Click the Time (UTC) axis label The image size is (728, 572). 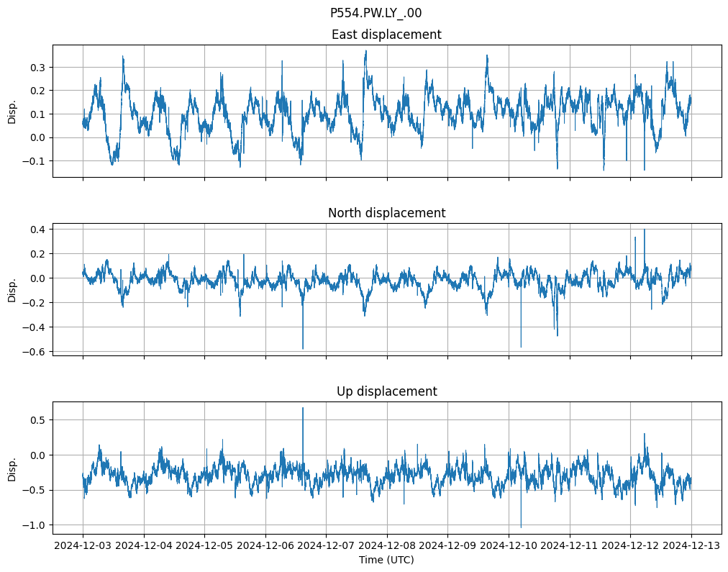pos(386,559)
